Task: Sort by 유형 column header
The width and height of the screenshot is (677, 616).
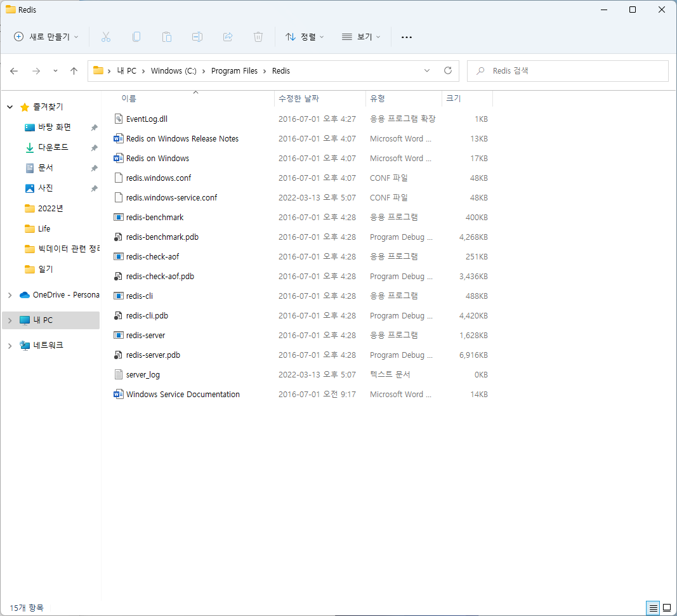Action: [x=378, y=98]
